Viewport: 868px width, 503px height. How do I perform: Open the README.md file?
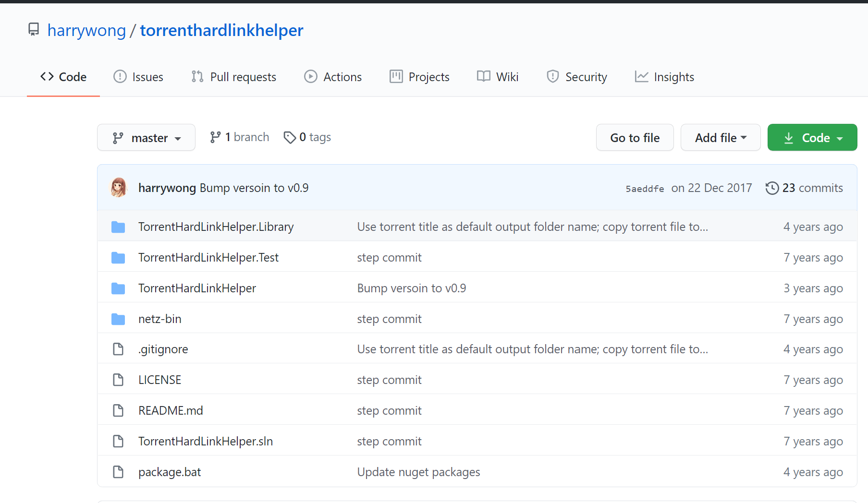[171, 411]
